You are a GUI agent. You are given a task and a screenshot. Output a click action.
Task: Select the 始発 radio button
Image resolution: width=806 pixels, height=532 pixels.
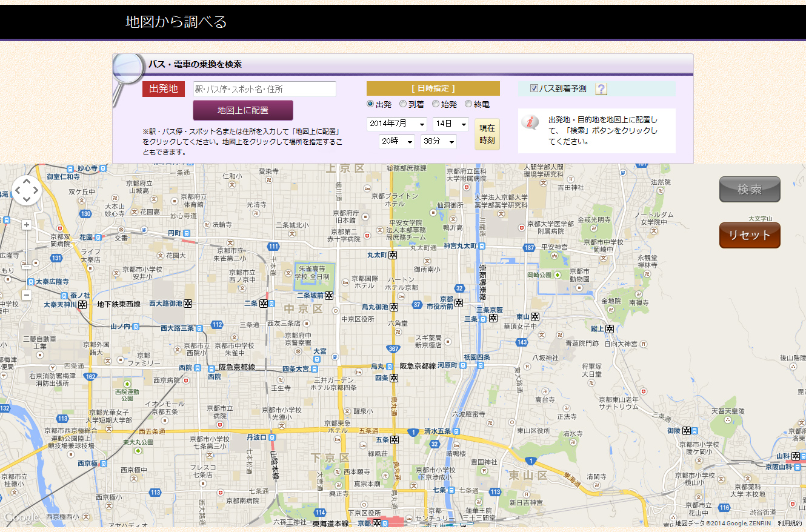(436, 104)
